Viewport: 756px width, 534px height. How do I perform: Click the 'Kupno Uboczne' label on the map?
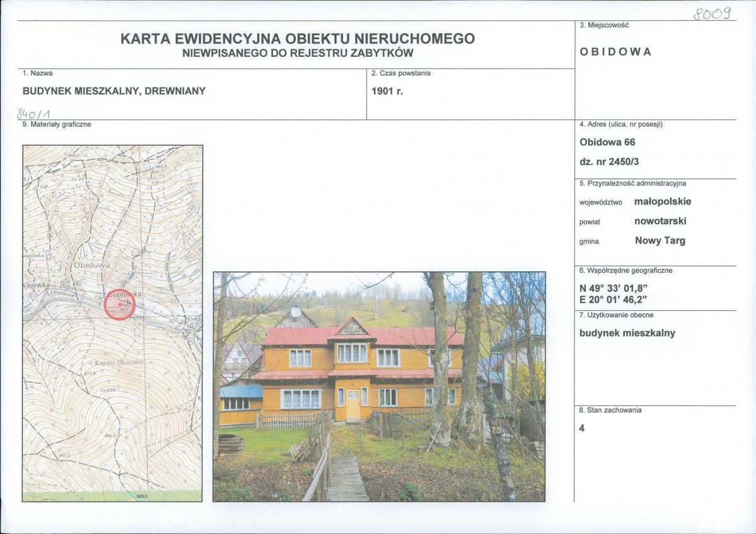(x=119, y=362)
